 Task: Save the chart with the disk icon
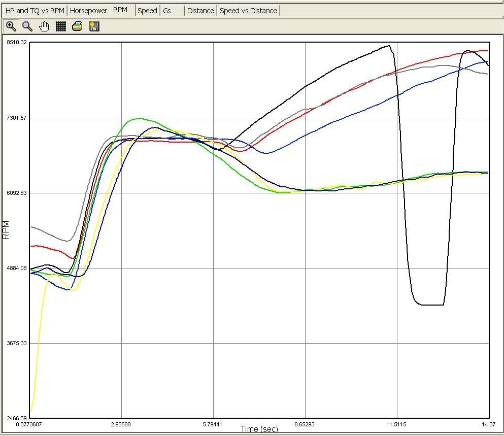click(94, 26)
